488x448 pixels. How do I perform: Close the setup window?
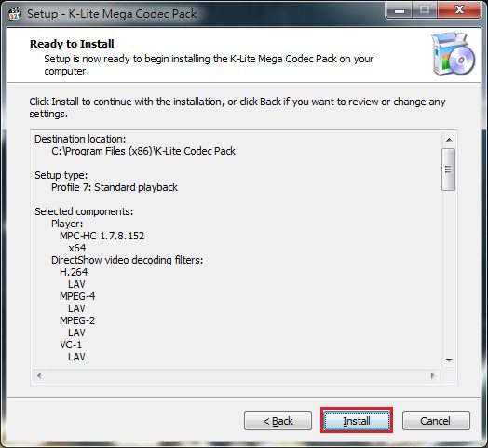tap(459, 10)
